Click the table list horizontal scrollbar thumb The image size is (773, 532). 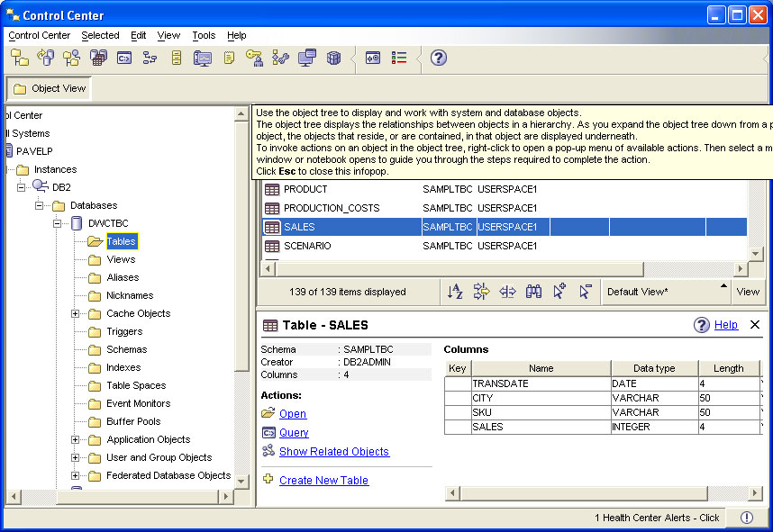point(459,269)
